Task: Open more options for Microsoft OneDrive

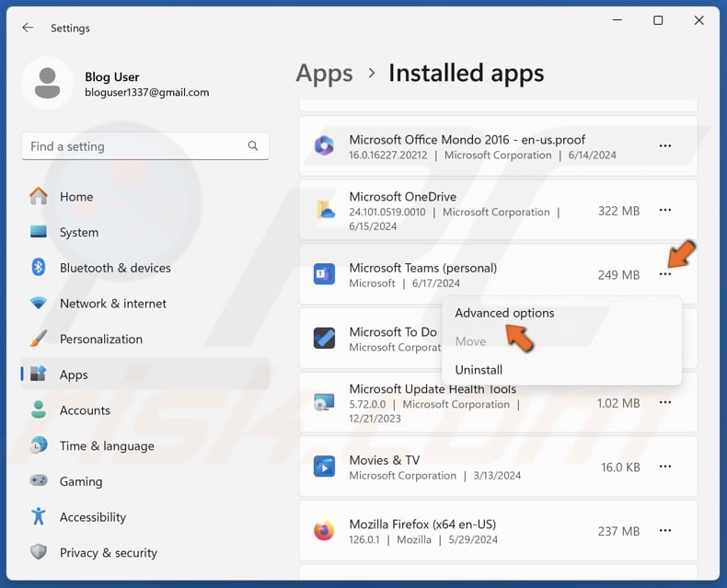Action: [x=664, y=210]
